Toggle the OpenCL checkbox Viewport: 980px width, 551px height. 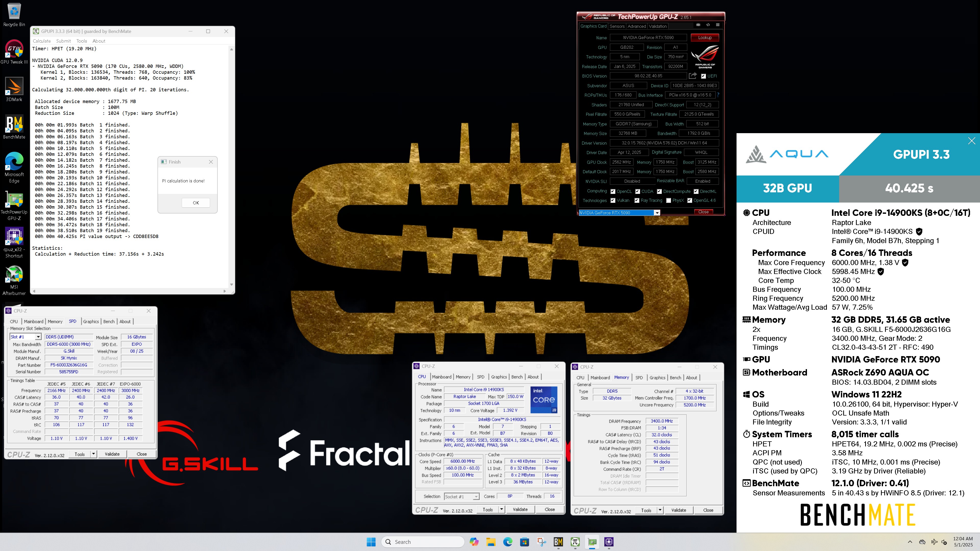pos(612,191)
